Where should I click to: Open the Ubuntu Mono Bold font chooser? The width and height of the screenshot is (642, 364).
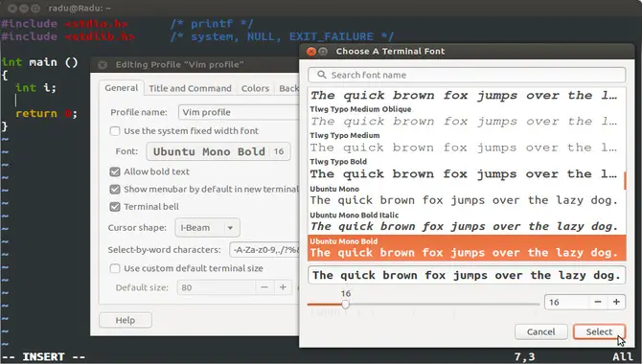(x=218, y=151)
